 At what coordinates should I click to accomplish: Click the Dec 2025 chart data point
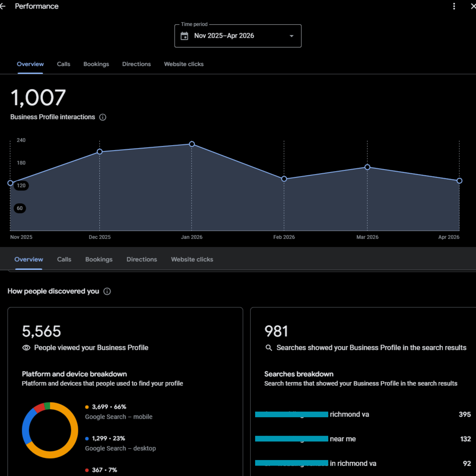(x=100, y=151)
